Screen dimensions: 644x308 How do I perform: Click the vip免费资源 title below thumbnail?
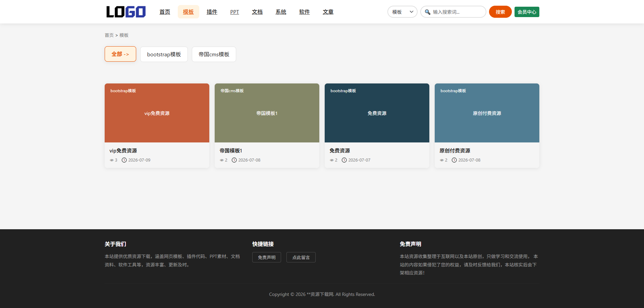coord(123,151)
